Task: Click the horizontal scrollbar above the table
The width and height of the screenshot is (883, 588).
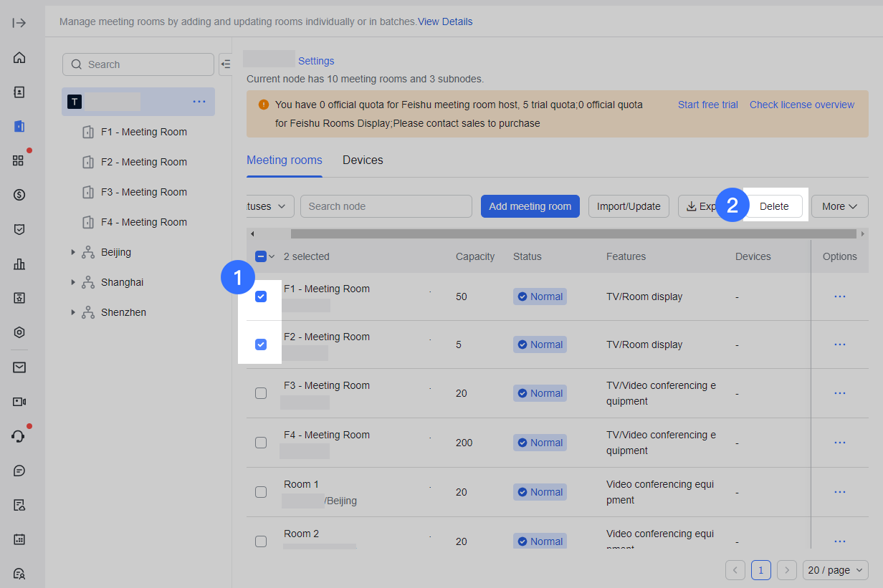Action: tap(573, 234)
